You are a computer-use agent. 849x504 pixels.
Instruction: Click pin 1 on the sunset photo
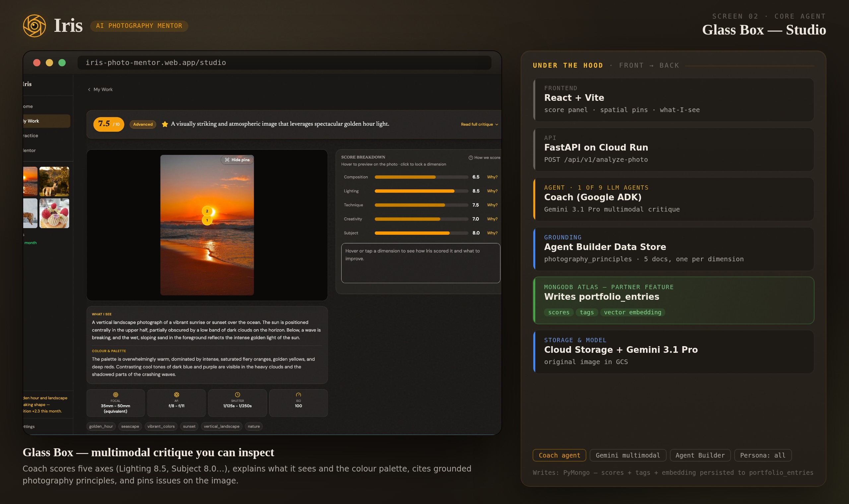point(207,220)
